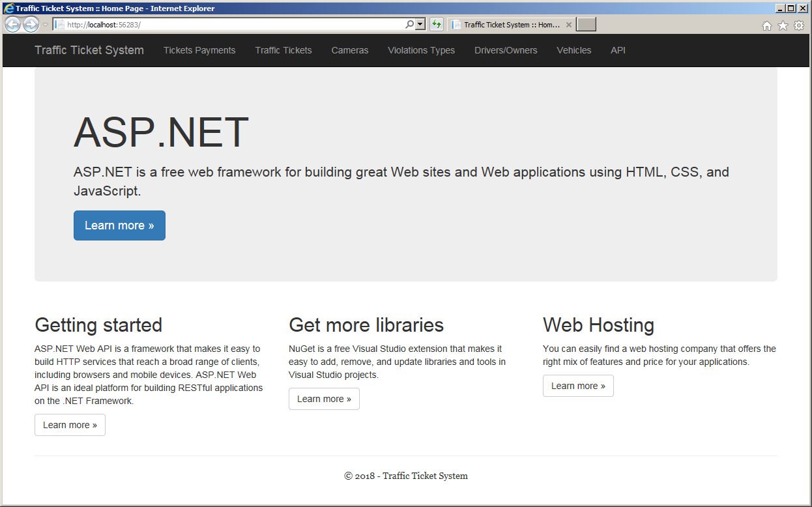Click Learn more under Getting started
The height and width of the screenshot is (507, 812).
(x=70, y=425)
